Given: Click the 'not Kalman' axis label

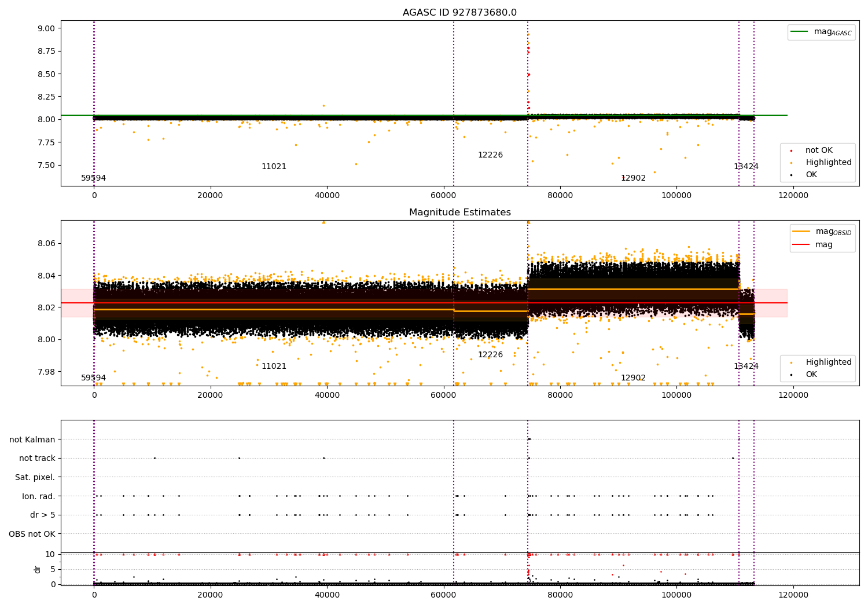Looking at the screenshot, I should [32, 440].
